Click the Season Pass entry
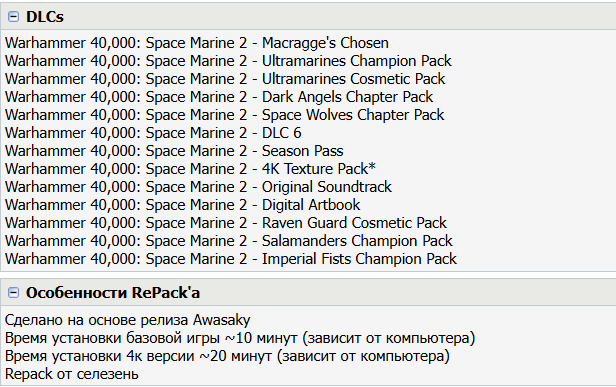The width and height of the screenshot is (616, 387). pyautogui.click(x=174, y=151)
